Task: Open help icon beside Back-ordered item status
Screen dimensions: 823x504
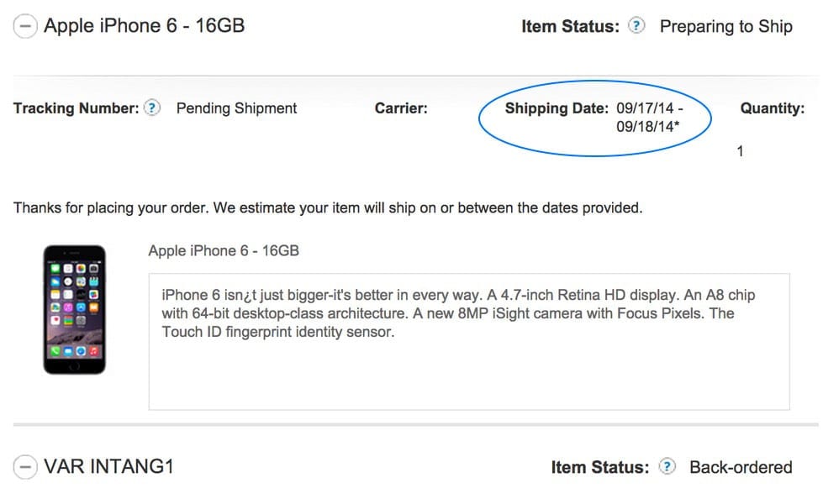Action: pos(667,467)
